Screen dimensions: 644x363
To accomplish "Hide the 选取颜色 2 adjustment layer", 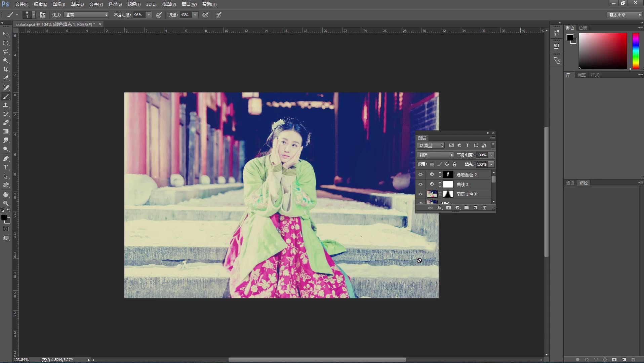I will tap(421, 174).
